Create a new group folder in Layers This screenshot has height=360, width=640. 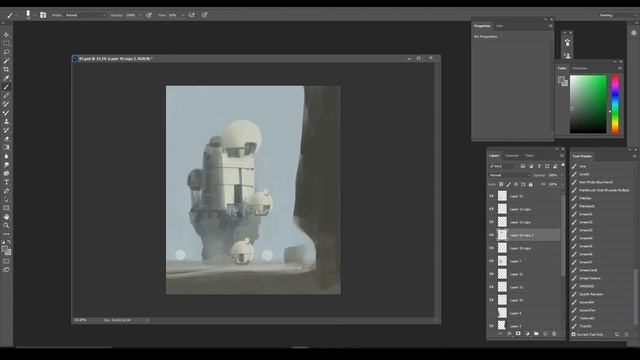(536, 334)
